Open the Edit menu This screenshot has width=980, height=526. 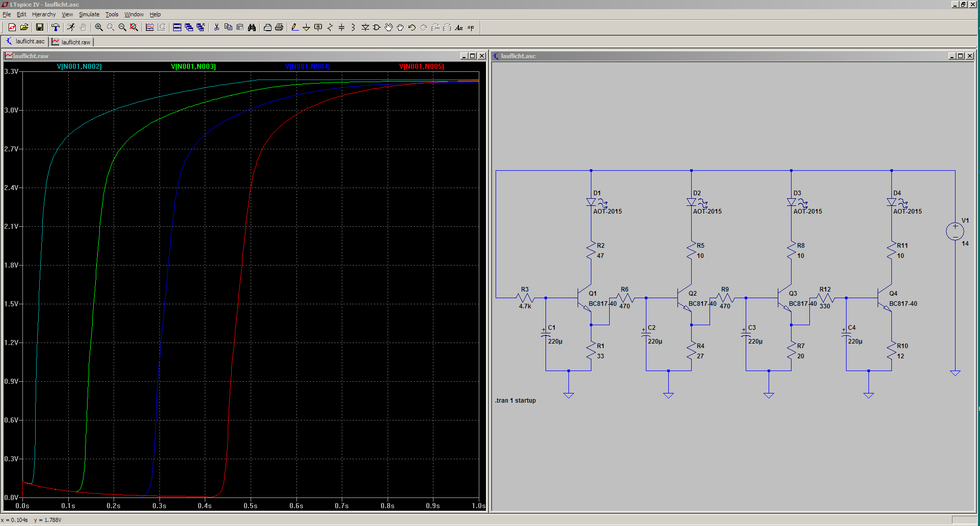click(21, 14)
